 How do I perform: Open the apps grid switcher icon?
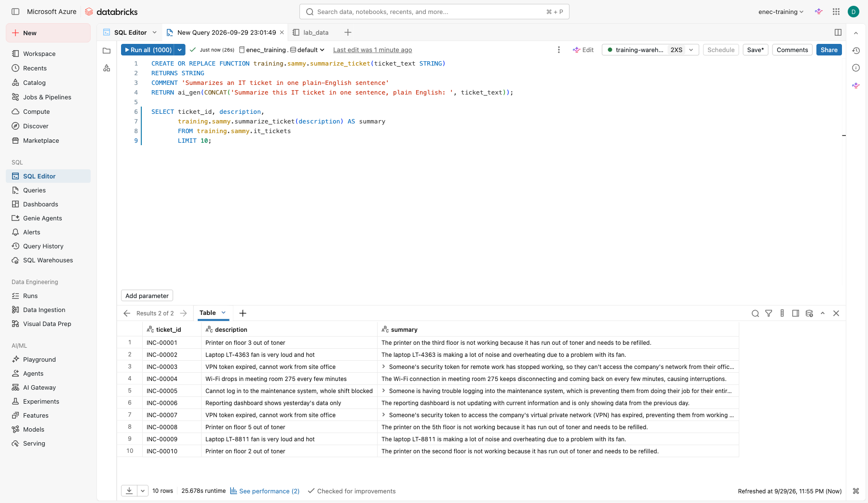point(836,12)
